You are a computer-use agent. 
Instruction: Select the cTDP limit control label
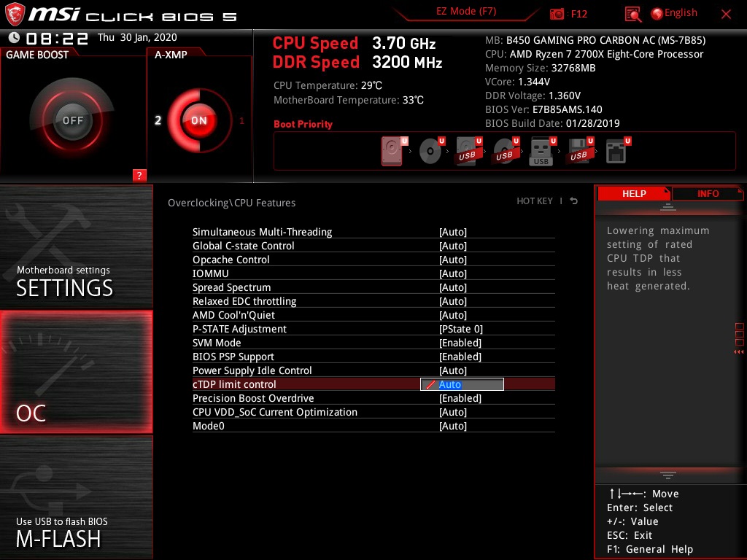[x=234, y=384]
